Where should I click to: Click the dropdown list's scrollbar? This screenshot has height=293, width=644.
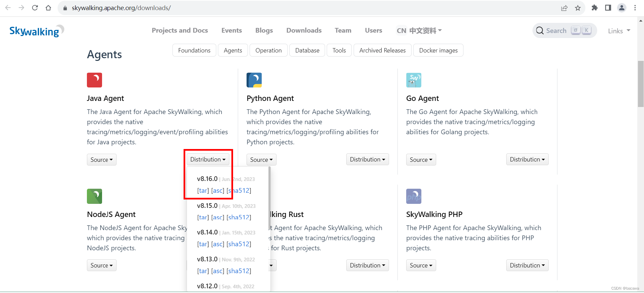pos(269,198)
